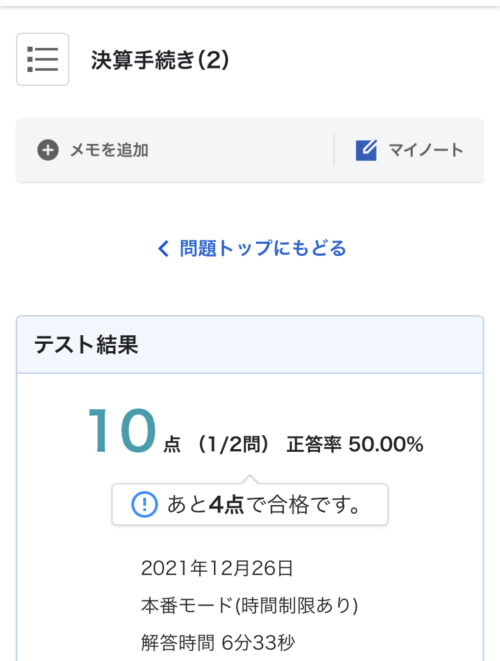Click the bold 4点 in pass message
This screenshot has width=500, height=661.
[x=226, y=504]
